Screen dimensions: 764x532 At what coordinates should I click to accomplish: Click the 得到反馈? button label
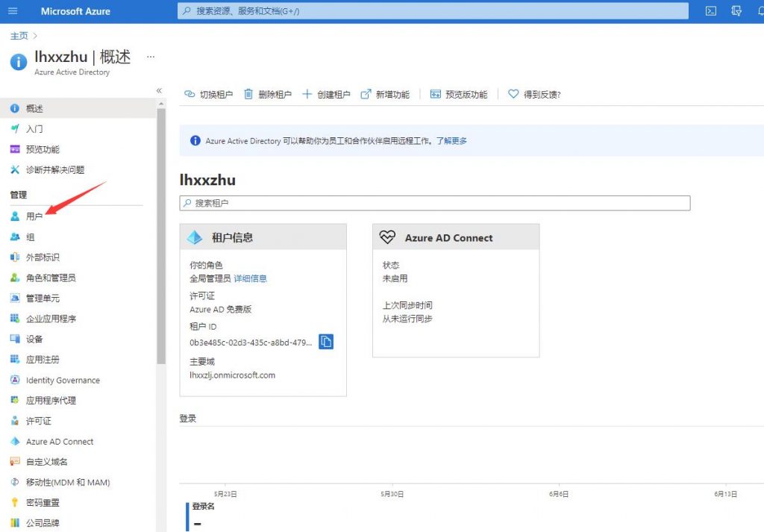(x=542, y=95)
